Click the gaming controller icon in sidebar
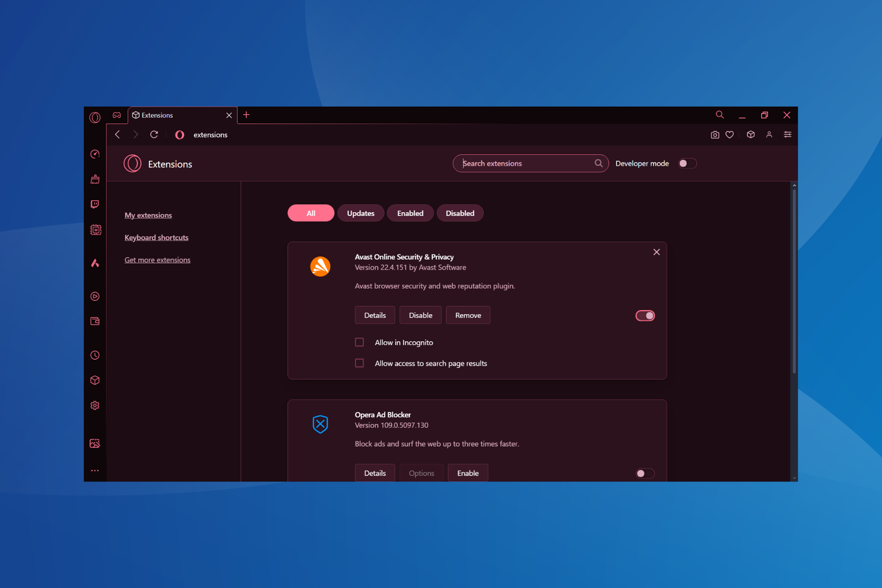The height and width of the screenshot is (588, 882). (116, 114)
